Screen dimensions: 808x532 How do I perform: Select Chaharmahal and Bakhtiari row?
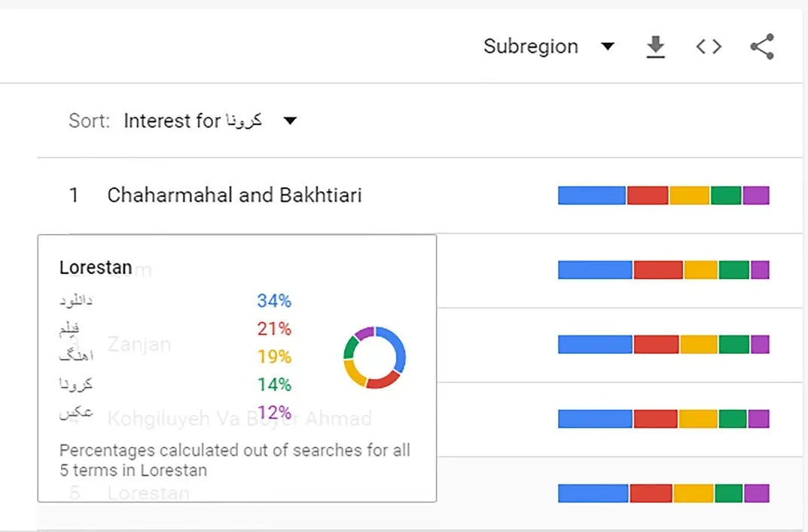tap(234, 196)
